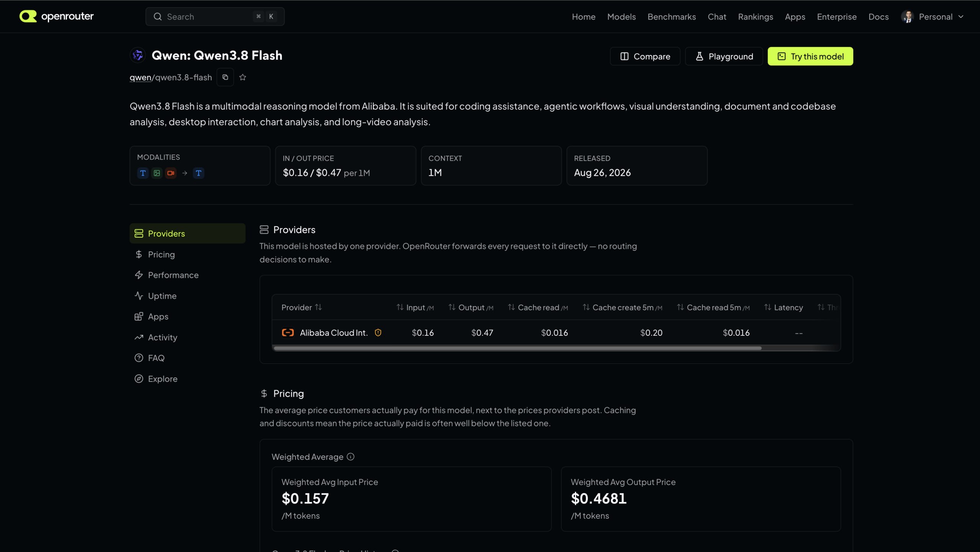
Task: Go to the Home page
Action: click(583, 16)
